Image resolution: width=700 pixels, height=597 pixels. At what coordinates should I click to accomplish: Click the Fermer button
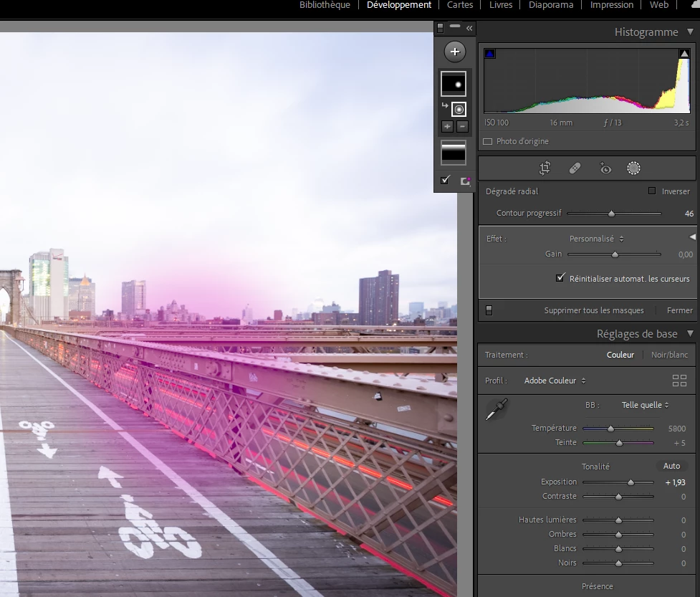point(679,311)
